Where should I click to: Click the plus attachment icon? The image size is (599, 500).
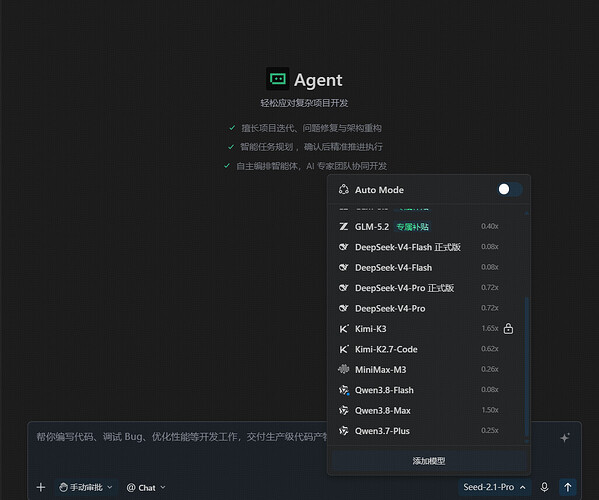coord(41,487)
